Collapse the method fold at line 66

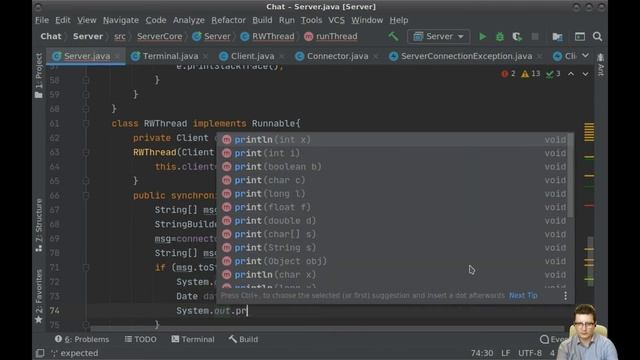[x=86, y=196]
